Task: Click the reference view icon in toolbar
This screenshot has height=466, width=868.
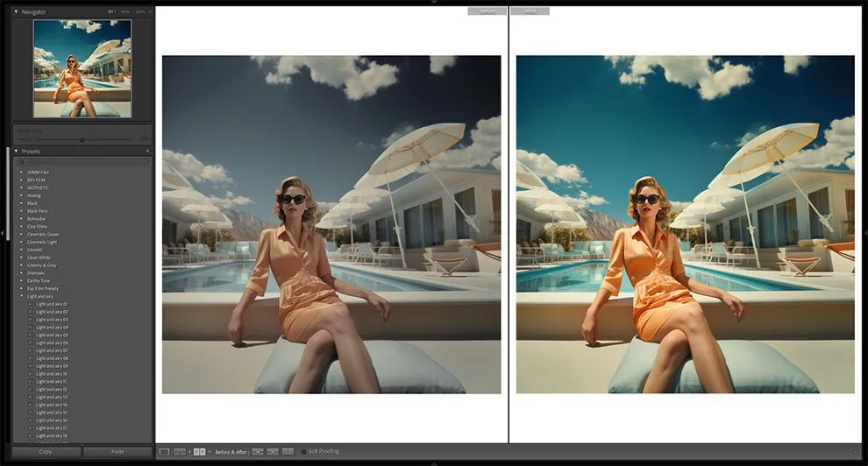Action: (x=180, y=452)
